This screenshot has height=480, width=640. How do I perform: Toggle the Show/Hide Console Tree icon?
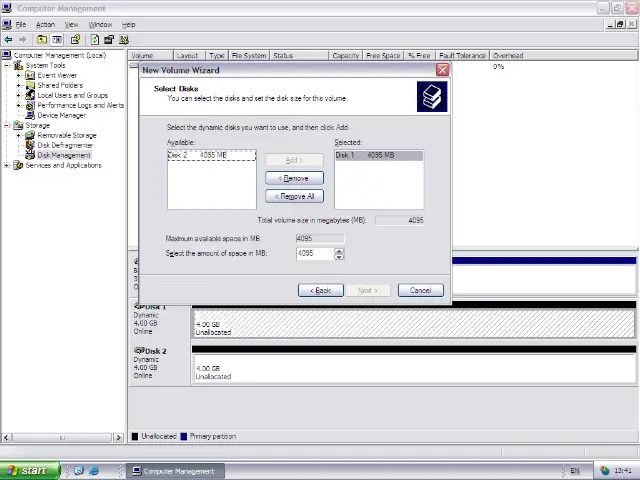[57, 40]
